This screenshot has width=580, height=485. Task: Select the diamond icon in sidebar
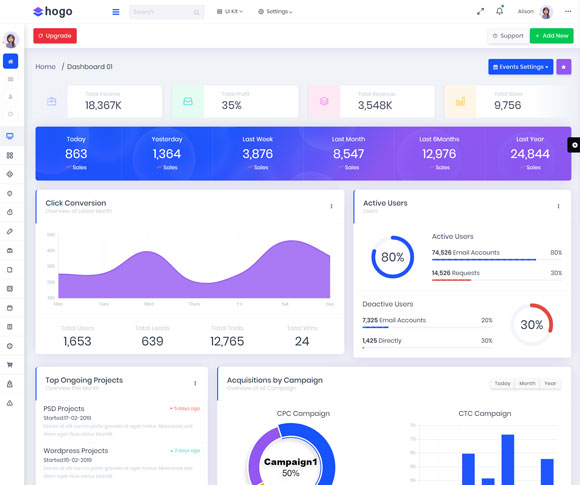pos(10,174)
